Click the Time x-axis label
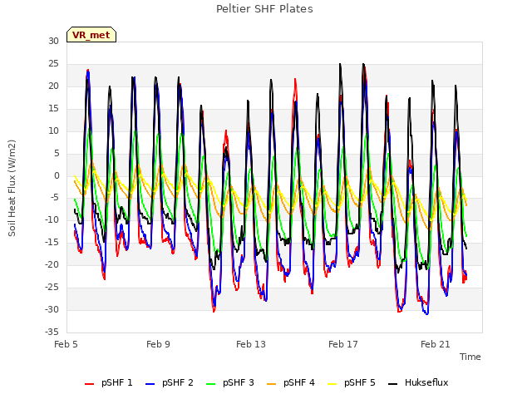Image resolution: width=532 pixels, height=399 pixels. (470, 357)
